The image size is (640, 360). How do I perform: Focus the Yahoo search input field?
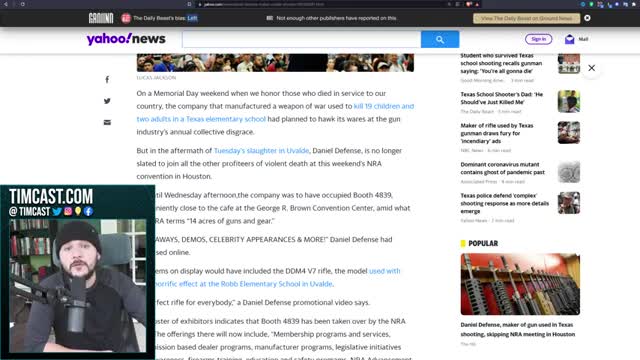[302, 39]
